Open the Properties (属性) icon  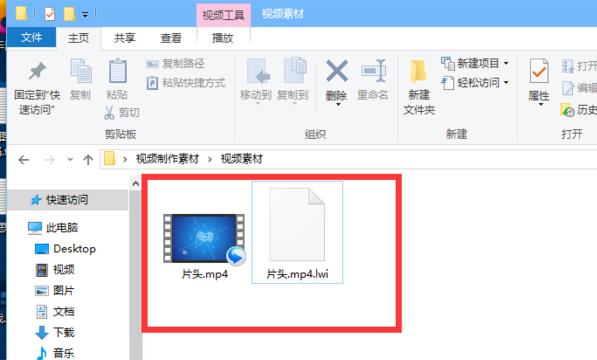coord(539,71)
